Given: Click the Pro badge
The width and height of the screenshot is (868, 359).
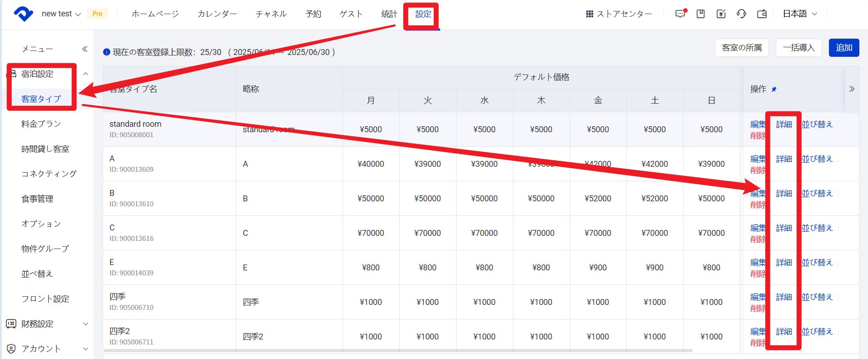Looking at the screenshot, I should pos(97,14).
